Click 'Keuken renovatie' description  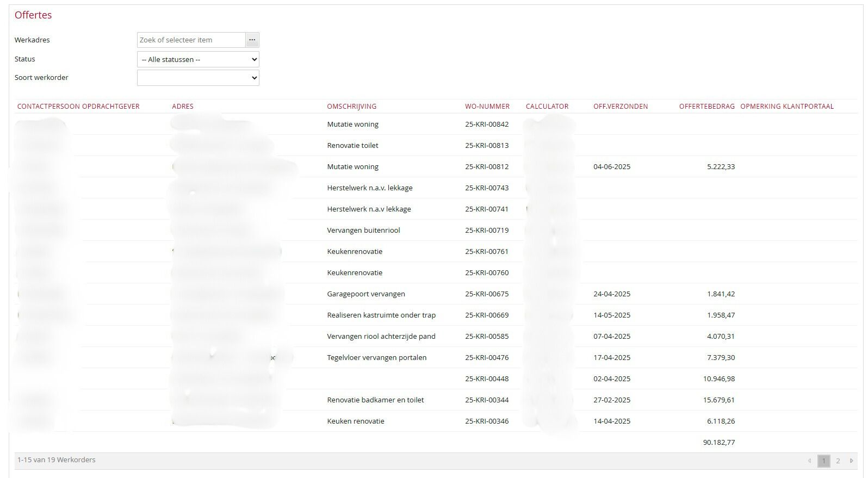[356, 421]
